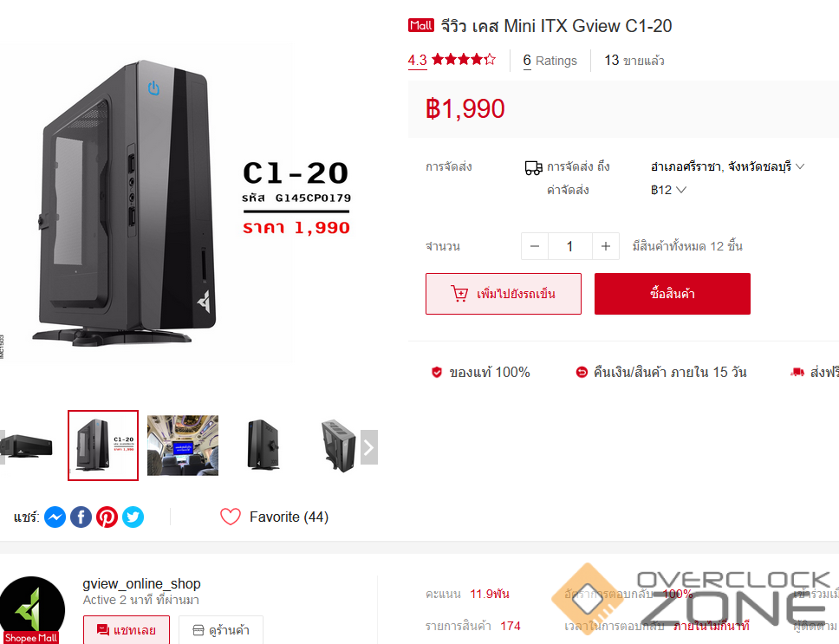Select the van interior thumbnail

pos(183,446)
